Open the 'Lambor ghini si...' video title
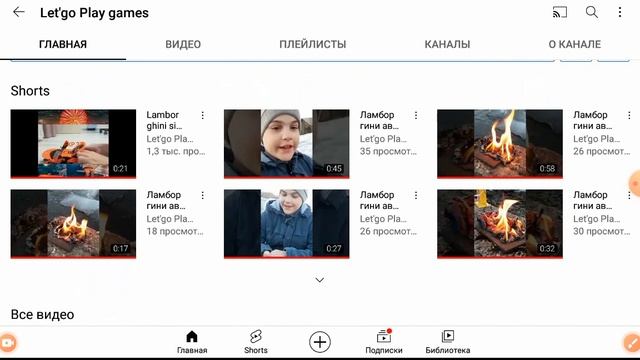The height and width of the screenshot is (360, 640). tap(164, 120)
